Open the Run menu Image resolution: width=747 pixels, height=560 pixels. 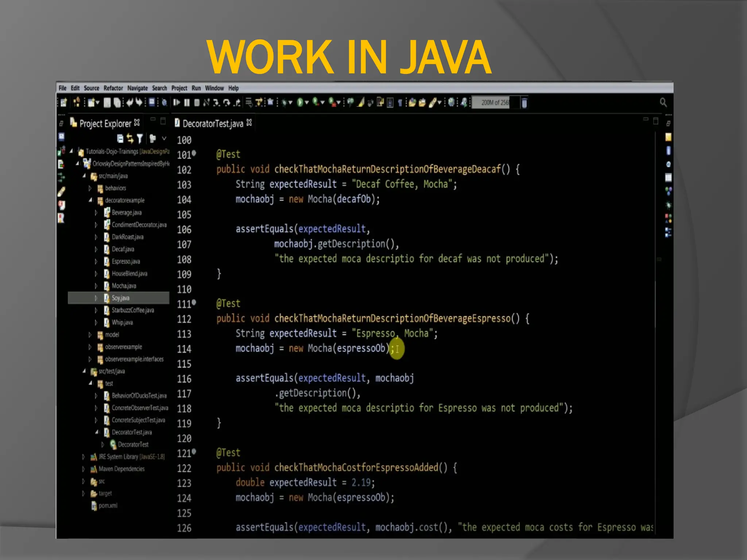(x=196, y=88)
